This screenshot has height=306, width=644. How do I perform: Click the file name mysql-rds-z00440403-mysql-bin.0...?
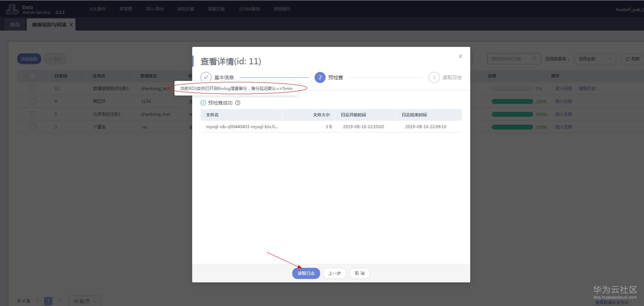point(242,127)
